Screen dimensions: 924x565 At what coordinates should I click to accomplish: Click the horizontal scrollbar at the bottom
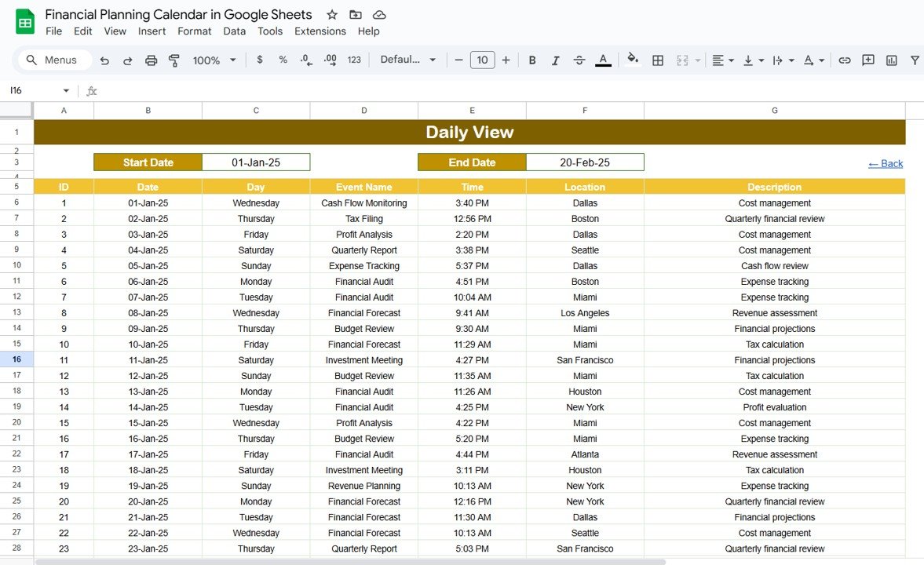[x=350, y=561]
